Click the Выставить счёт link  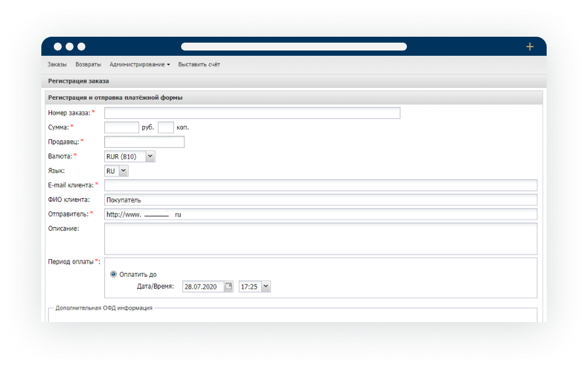point(199,65)
